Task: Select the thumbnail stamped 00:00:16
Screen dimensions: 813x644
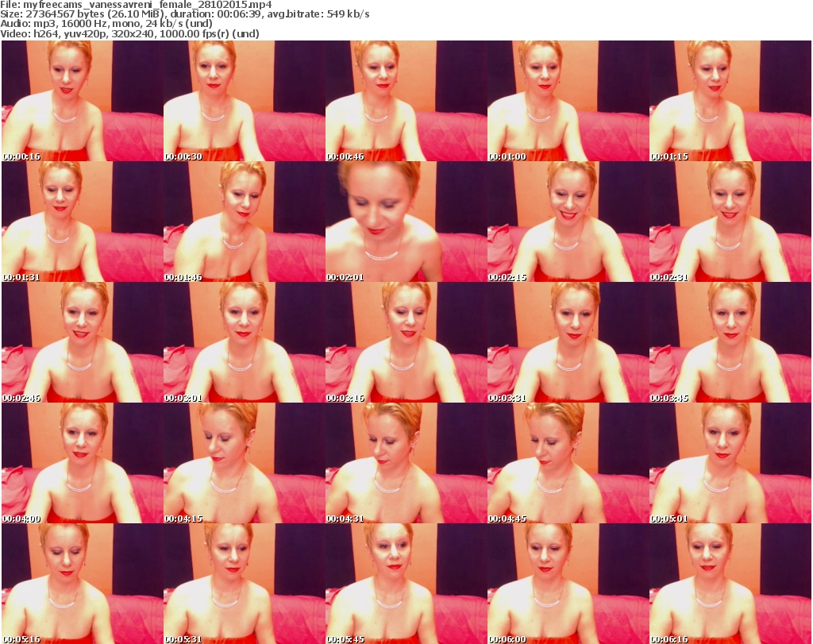Action: point(83,101)
